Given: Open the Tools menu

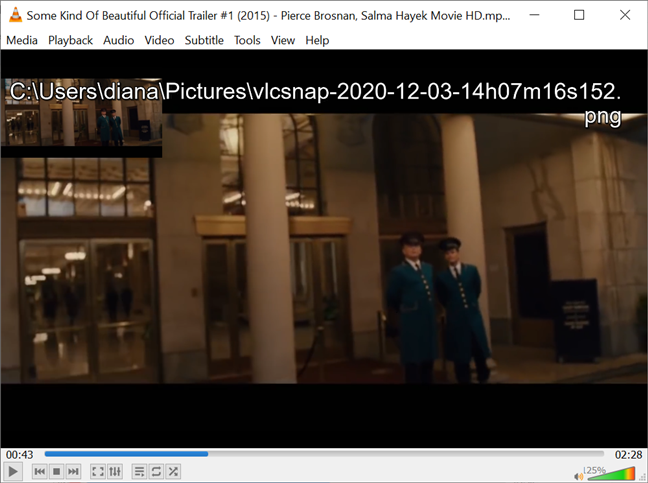Looking at the screenshot, I should point(247,40).
